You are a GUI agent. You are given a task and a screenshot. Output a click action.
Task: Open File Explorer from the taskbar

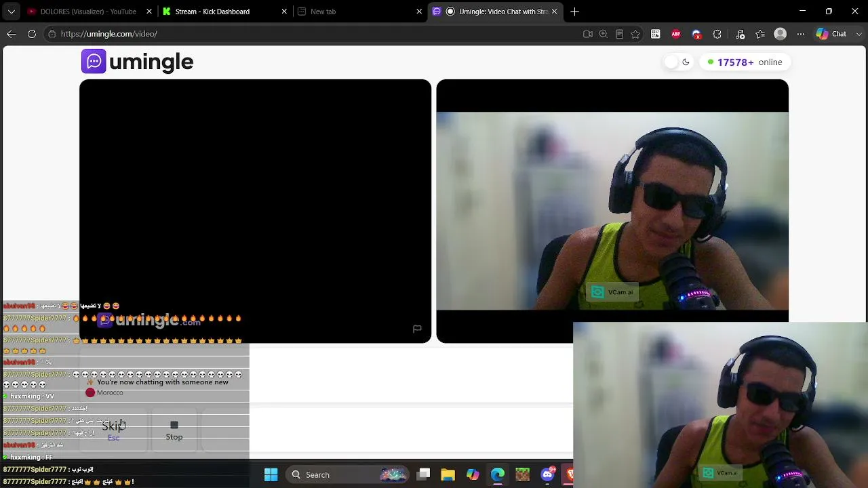click(448, 474)
